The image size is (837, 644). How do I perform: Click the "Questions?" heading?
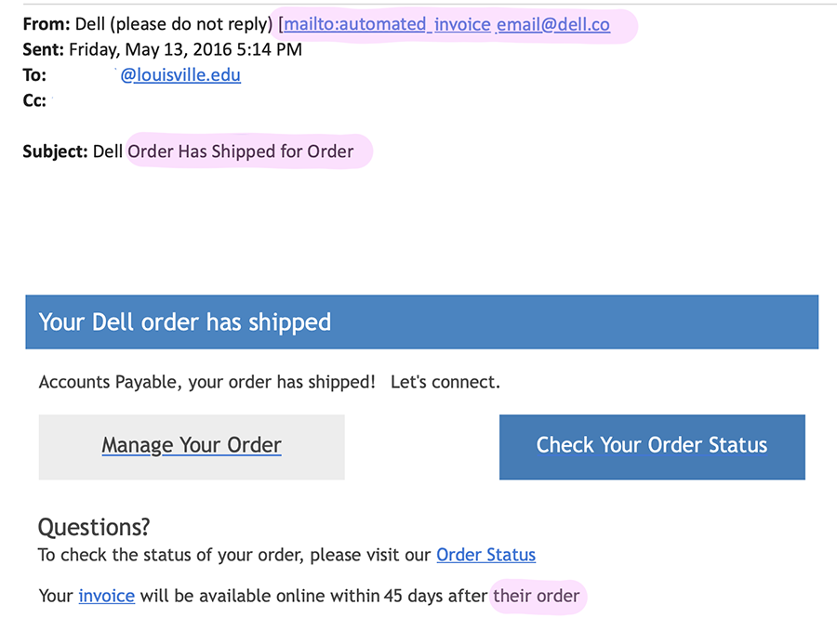[94, 528]
